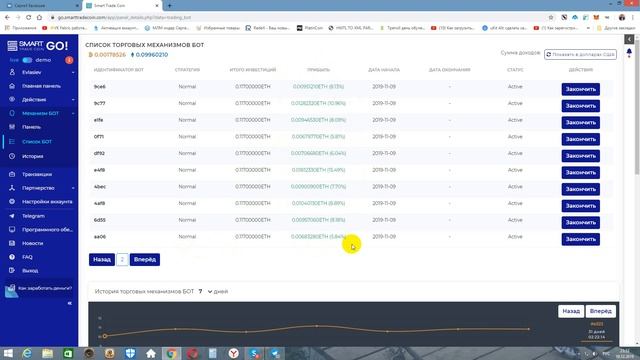
Task: Click Закончить for bot 4bec
Action: tap(580, 189)
